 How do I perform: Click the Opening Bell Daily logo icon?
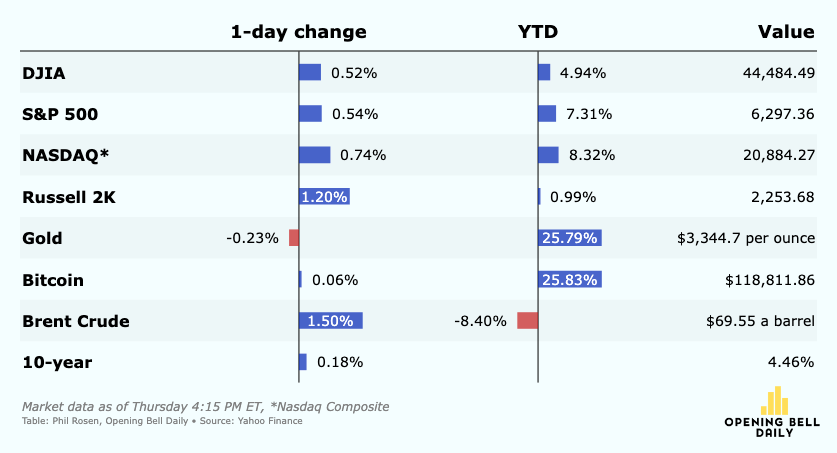coord(775,400)
